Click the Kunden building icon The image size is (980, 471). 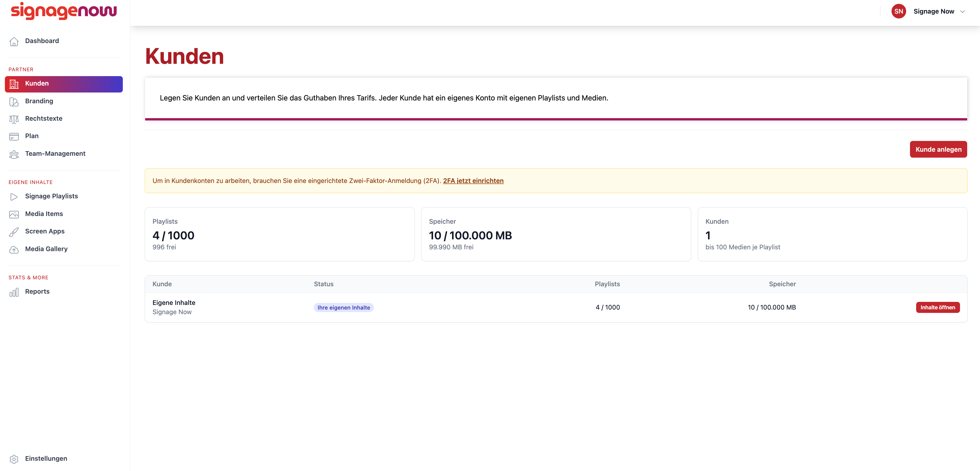(14, 84)
